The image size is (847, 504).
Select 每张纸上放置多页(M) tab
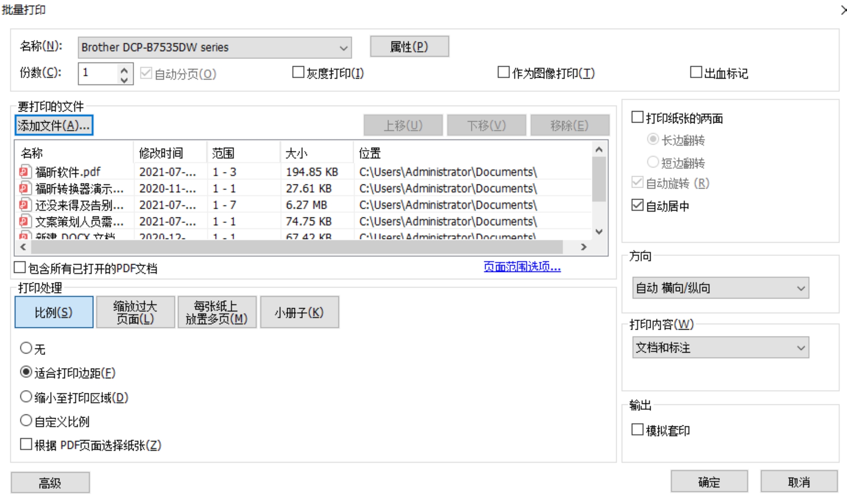click(217, 312)
